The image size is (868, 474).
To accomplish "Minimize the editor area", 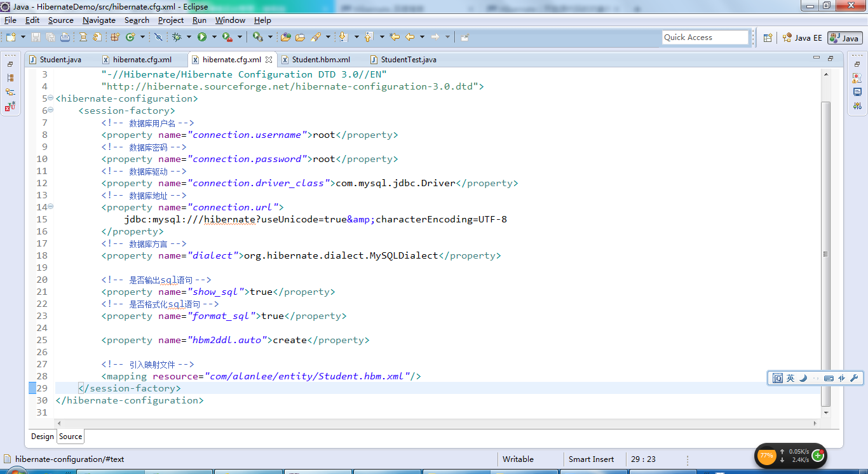I will (x=817, y=58).
